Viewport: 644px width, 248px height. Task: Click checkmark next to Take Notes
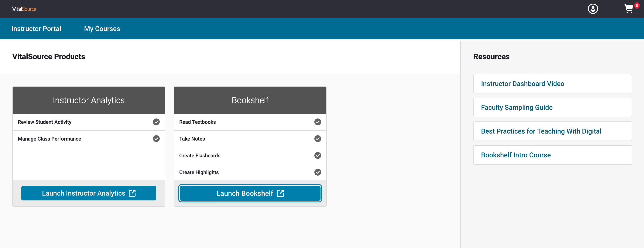[x=318, y=139]
